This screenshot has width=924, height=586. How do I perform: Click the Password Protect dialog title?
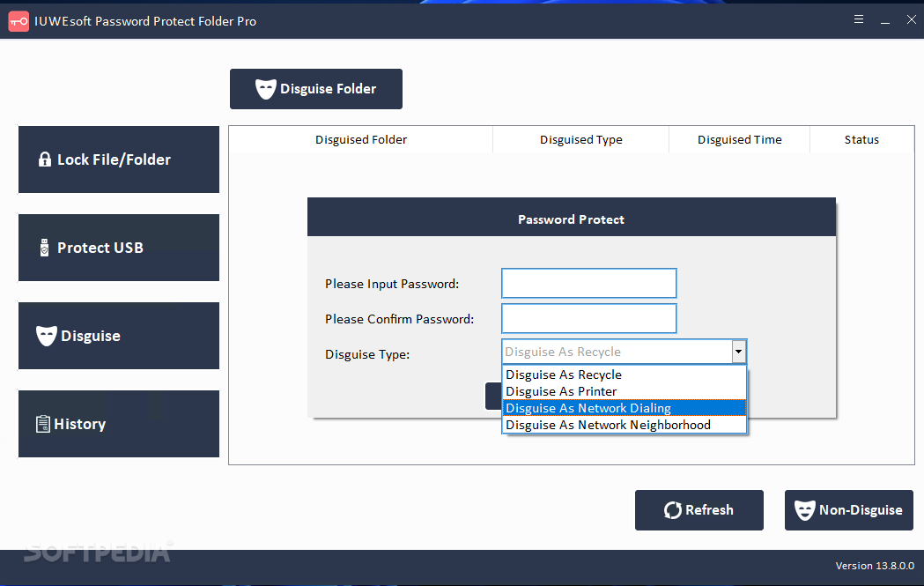[571, 220]
